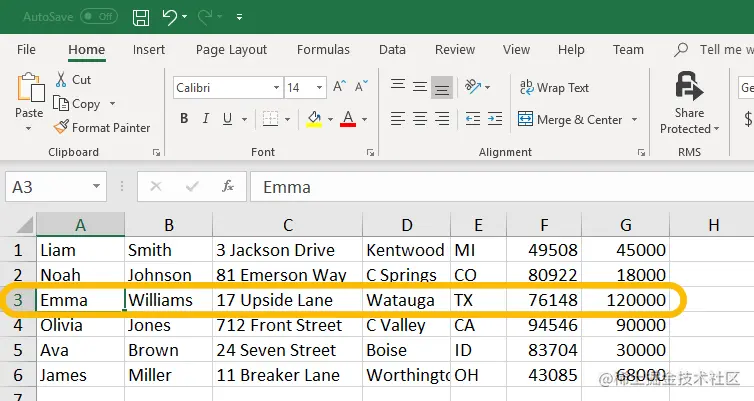
Task: Click the Borders icon
Action: [270, 118]
